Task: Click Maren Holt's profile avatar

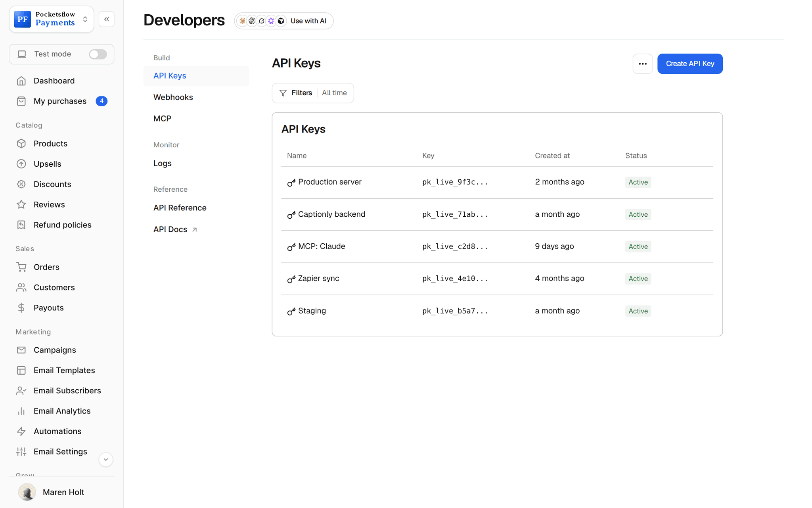Action: coord(27,492)
